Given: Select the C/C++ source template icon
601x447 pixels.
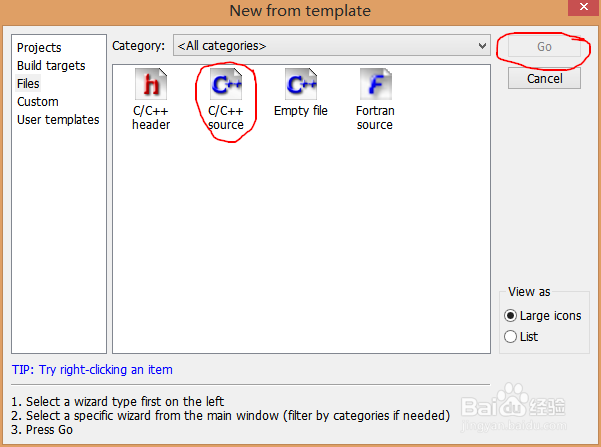Looking at the screenshot, I should 226,84.
